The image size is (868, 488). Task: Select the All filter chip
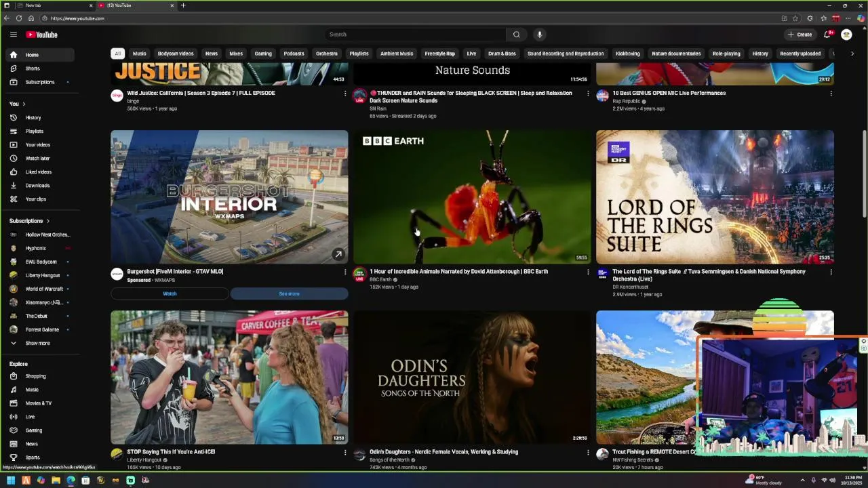point(117,54)
